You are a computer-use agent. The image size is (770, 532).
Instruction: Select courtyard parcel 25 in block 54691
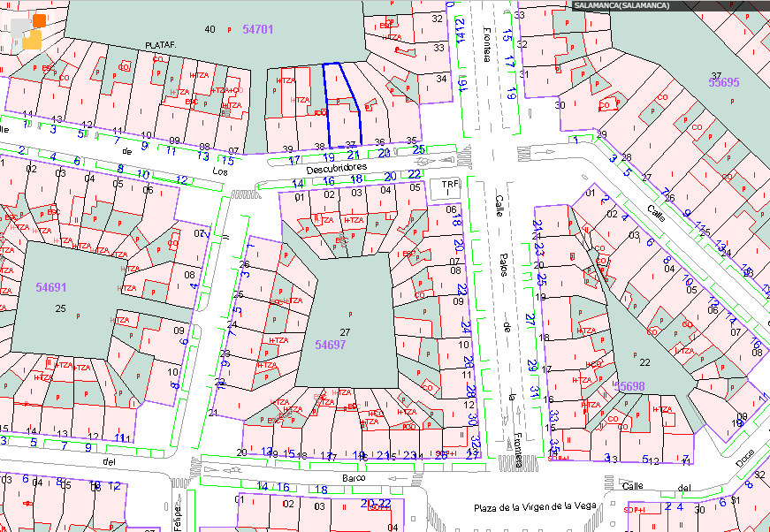(x=60, y=308)
